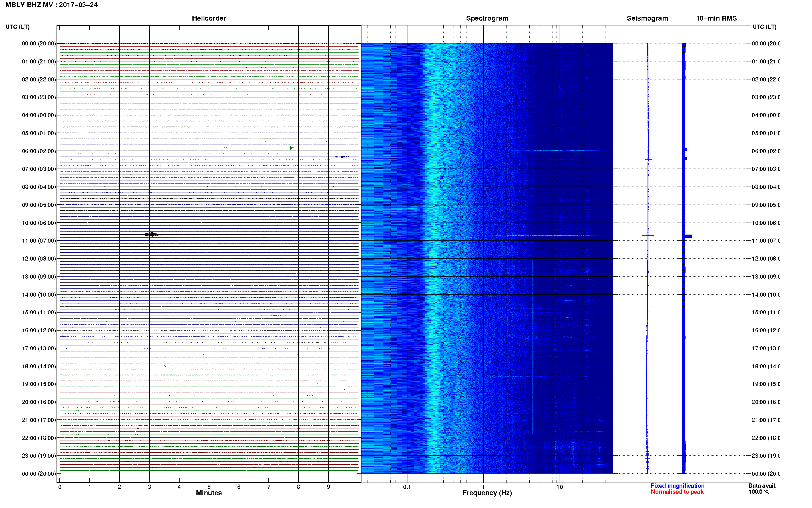Click the left '13:00 (09:00)' time label
Screen dimensions: 812x508
(39, 277)
